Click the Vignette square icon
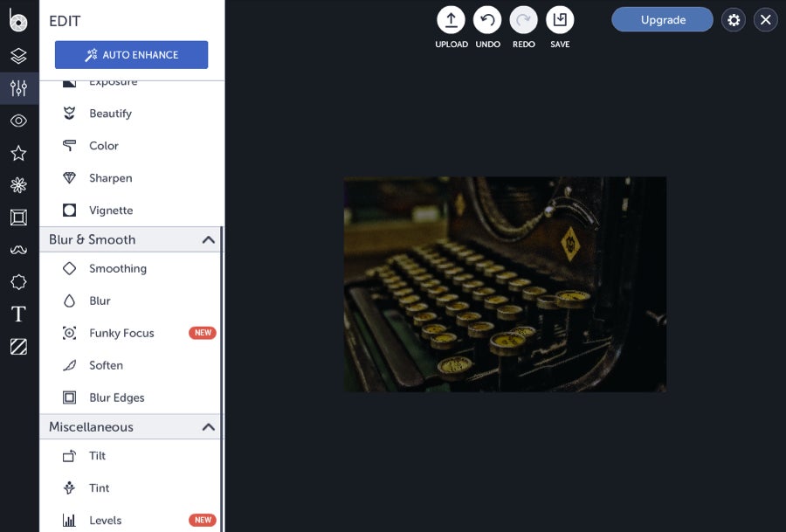 point(69,211)
